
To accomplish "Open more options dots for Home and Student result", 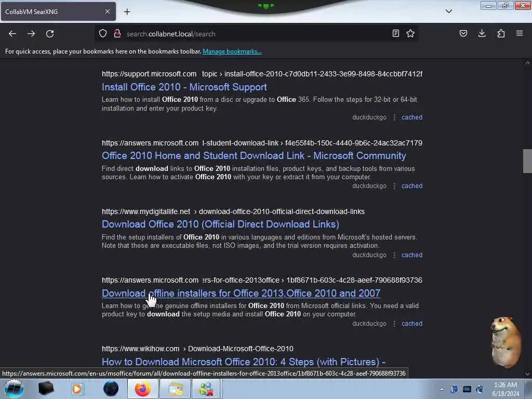I will (x=394, y=186).
